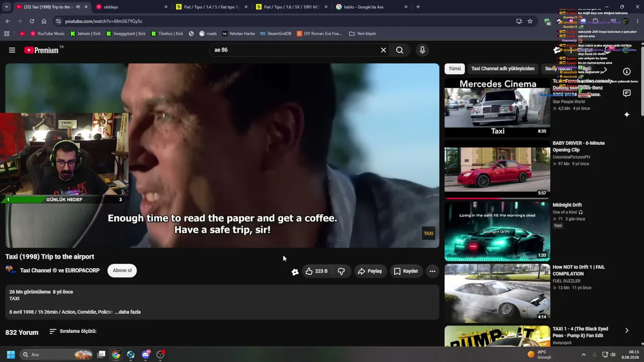Viewport: 644px width, 362px height.
Task: Open Mercedes Cinema Taxi video thumbnail
Action: 497,107
